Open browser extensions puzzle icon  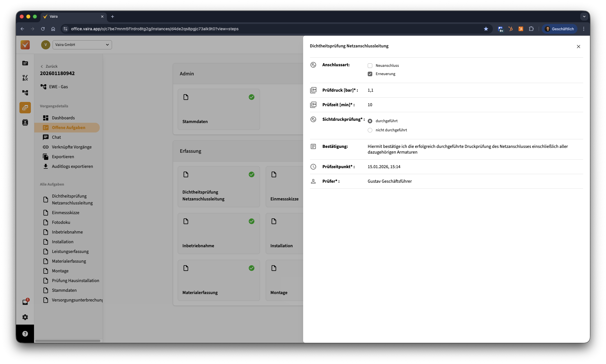pos(531,29)
